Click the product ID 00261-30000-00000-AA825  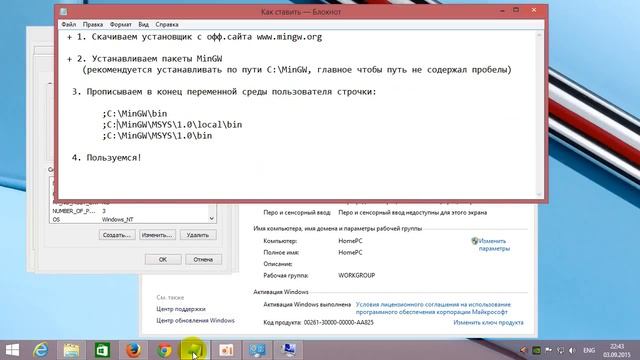[x=338, y=322]
